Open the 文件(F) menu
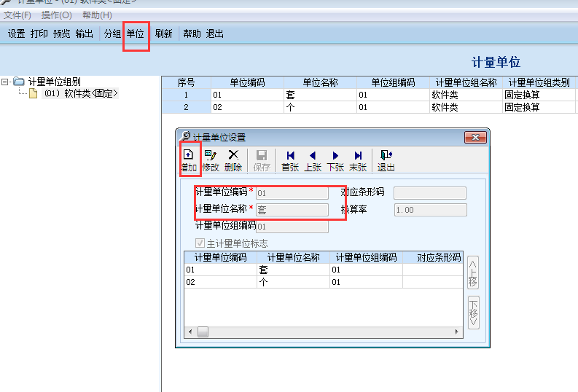This screenshot has width=578, height=392. pos(17,15)
